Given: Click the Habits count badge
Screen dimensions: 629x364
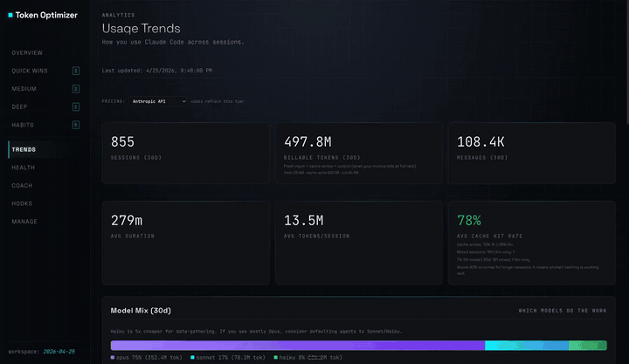Looking at the screenshot, I should pos(75,125).
